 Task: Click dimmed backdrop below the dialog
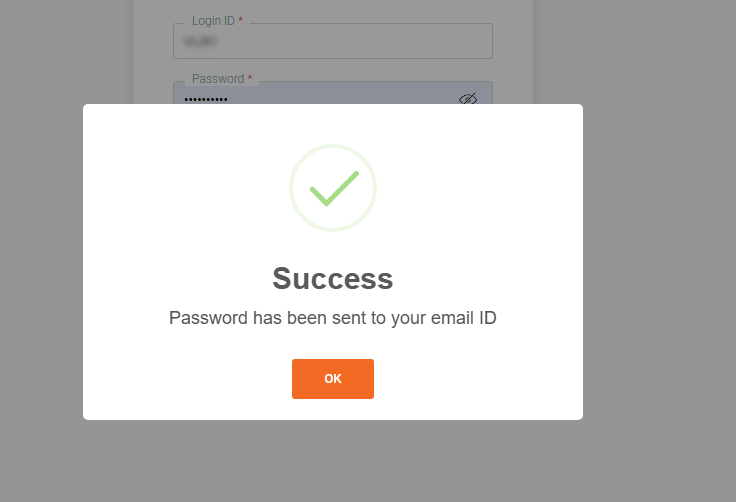tap(333, 461)
